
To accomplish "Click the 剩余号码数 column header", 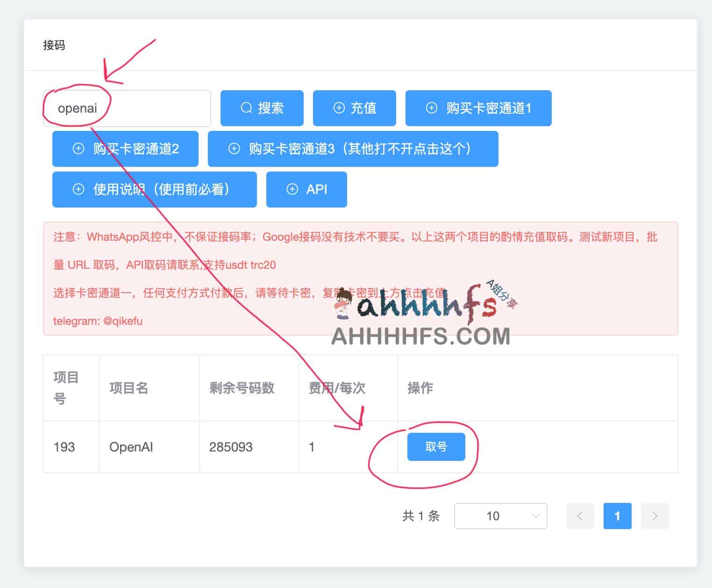I will click(242, 388).
